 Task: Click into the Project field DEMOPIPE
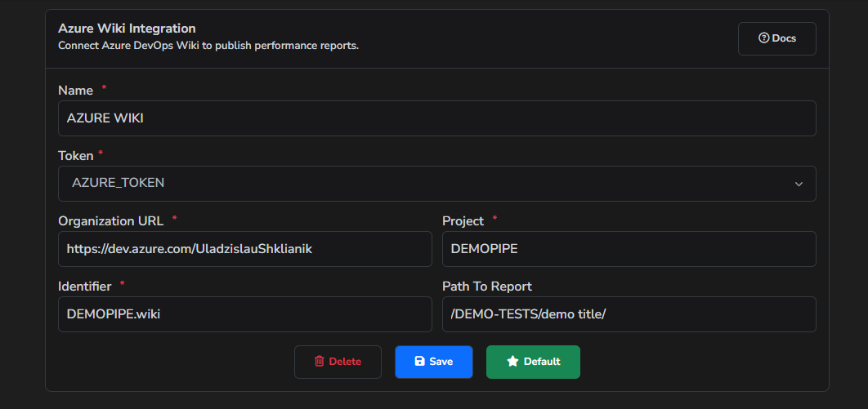click(x=629, y=249)
